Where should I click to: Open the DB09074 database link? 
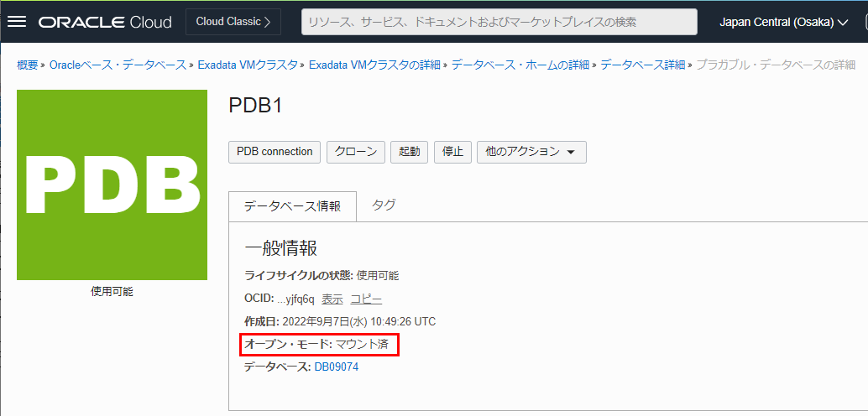[336, 367]
